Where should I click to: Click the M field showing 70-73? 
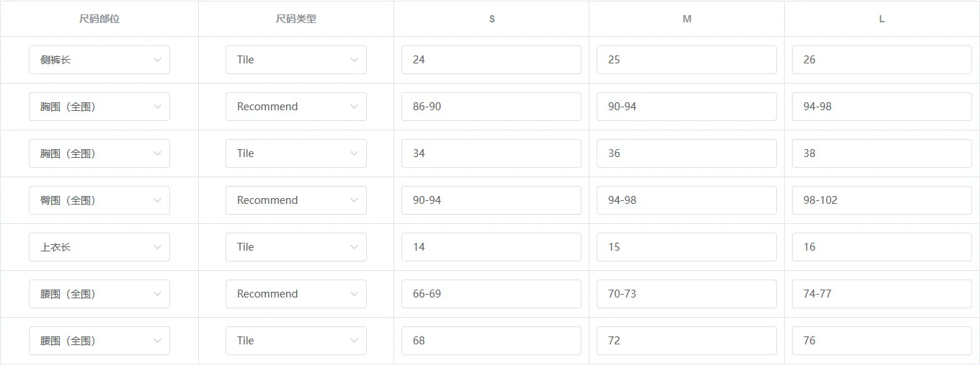(x=687, y=294)
